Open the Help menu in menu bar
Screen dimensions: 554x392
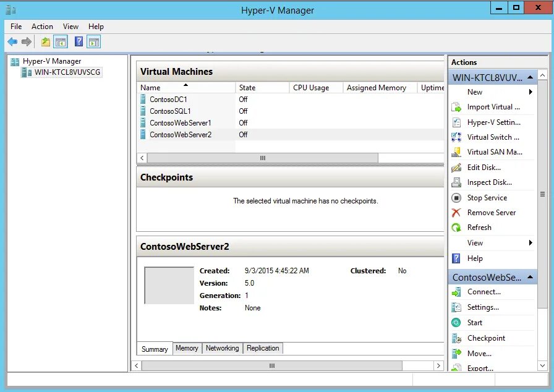point(96,27)
